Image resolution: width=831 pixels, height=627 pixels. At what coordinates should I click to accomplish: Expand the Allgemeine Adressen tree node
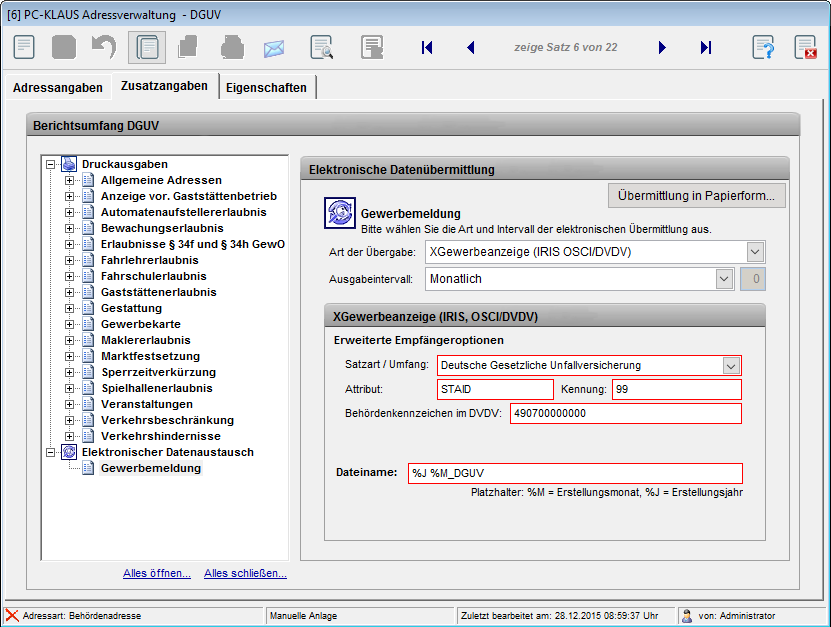click(x=70, y=180)
